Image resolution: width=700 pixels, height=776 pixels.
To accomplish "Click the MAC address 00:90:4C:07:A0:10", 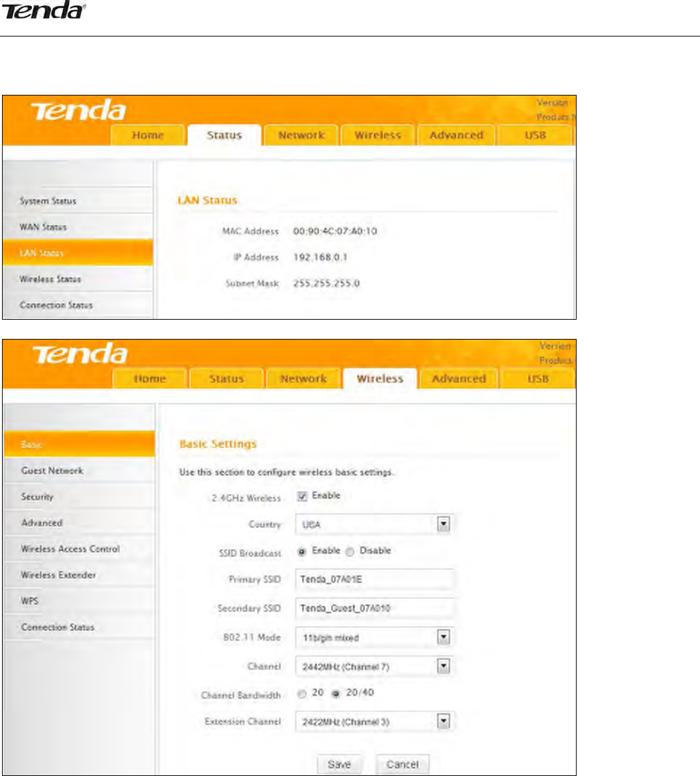I will 335,231.
